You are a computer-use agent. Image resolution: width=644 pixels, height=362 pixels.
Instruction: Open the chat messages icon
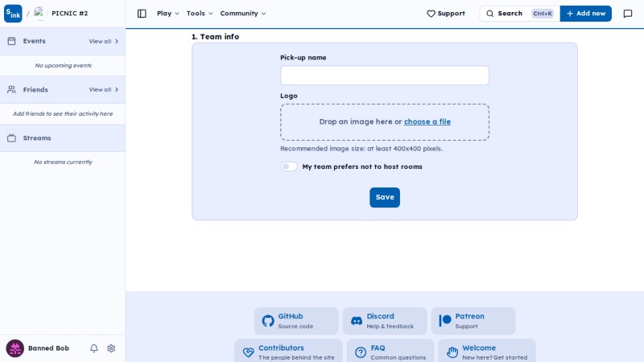click(x=628, y=14)
